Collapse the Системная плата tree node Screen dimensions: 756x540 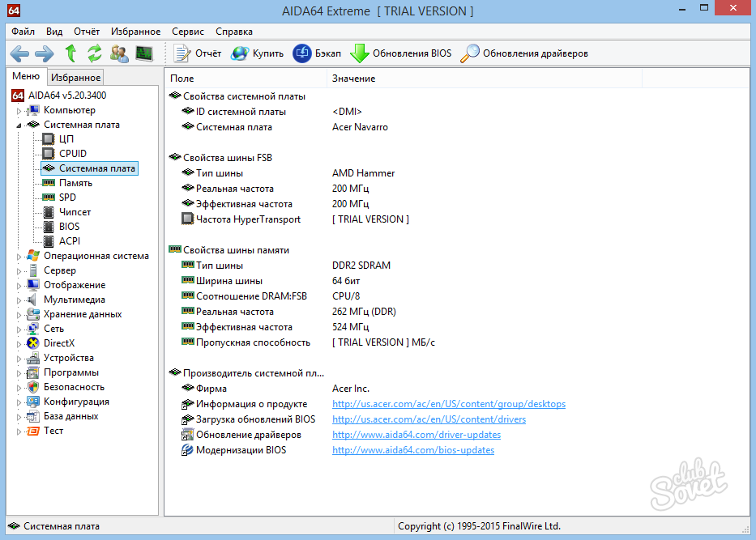[x=19, y=125]
